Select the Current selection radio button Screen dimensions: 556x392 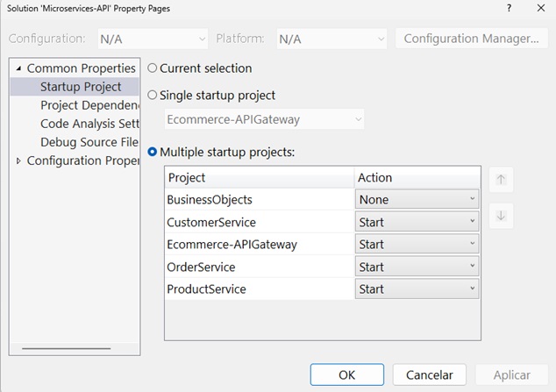[x=153, y=68]
